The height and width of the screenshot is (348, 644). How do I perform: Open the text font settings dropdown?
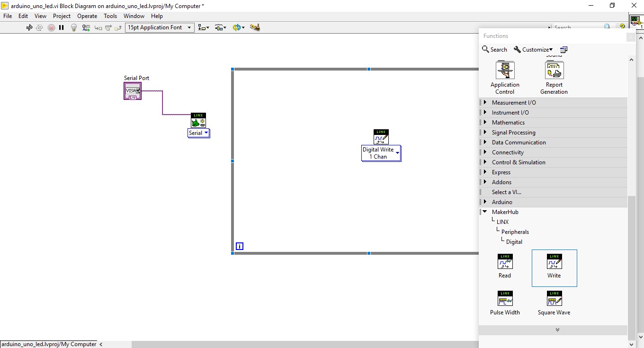[x=160, y=27]
